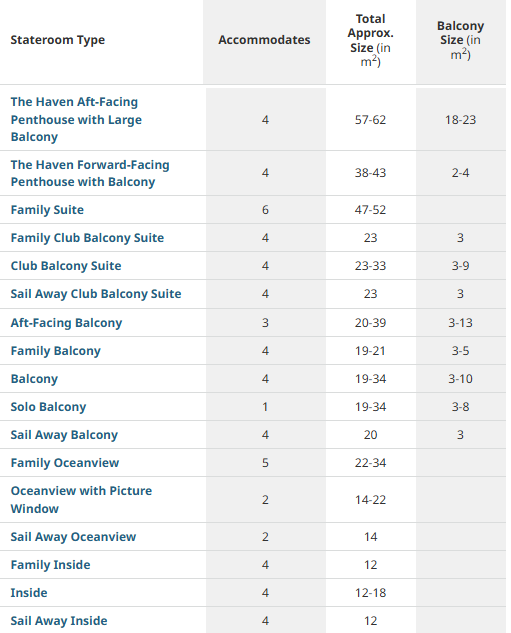Click the Balcony Size column header

click(x=461, y=40)
